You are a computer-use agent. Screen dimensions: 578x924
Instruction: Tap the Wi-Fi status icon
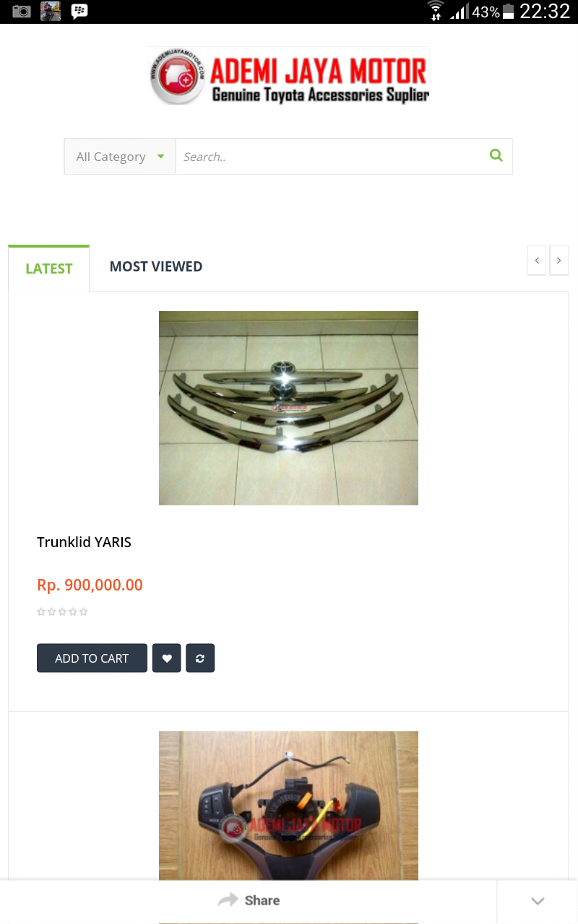coord(435,11)
